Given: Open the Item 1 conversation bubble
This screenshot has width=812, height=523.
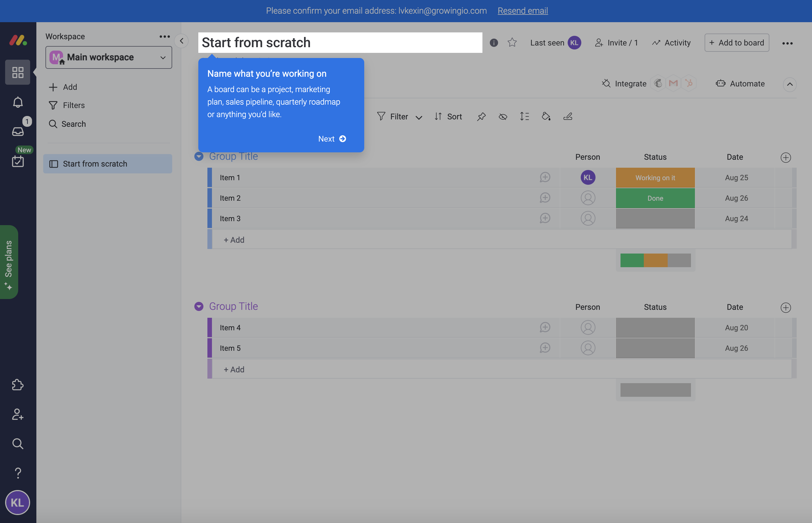Looking at the screenshot, I should pyautogui.click(x=545, y=177).
